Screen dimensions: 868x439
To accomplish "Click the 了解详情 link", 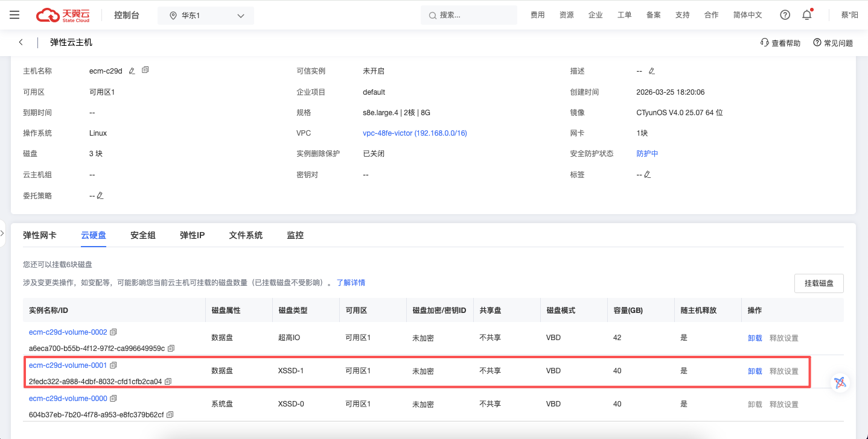I will coord(351,283).
